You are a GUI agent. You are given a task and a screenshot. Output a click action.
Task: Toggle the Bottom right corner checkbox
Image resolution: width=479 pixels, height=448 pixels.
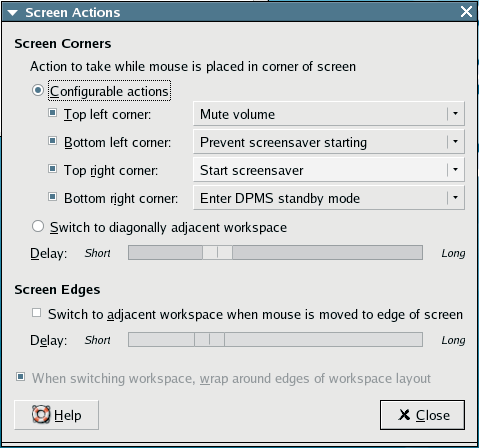52,197
